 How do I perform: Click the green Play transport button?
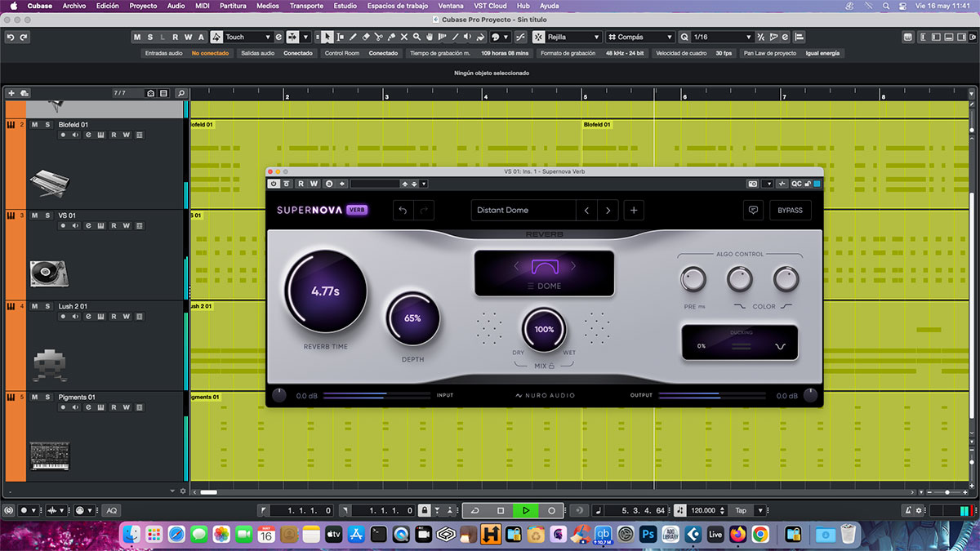pyautogui.click(x=526, y=510)
